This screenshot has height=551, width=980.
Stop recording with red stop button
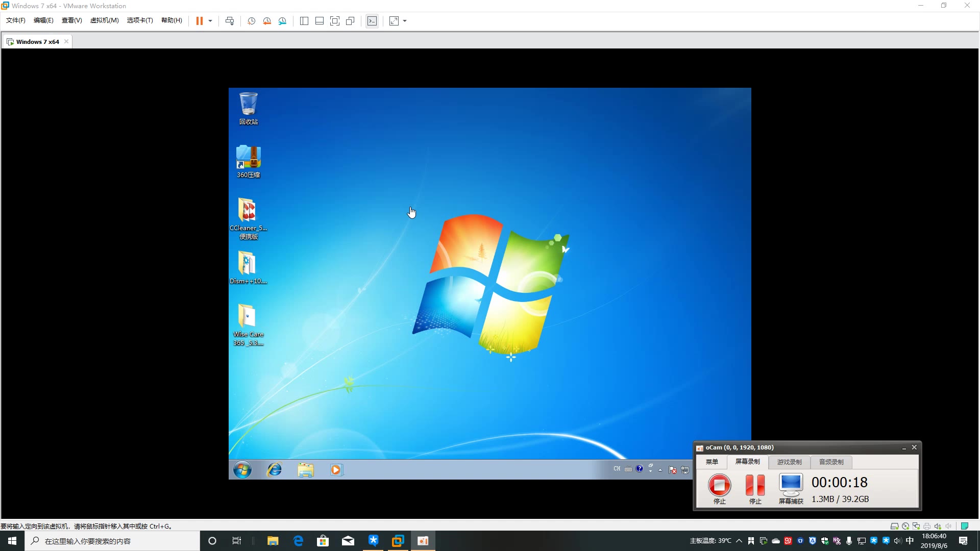coord(720,489)
